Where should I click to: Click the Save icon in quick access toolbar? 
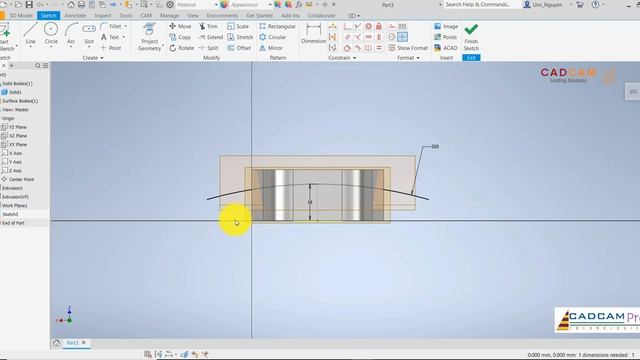pos(29,4)
